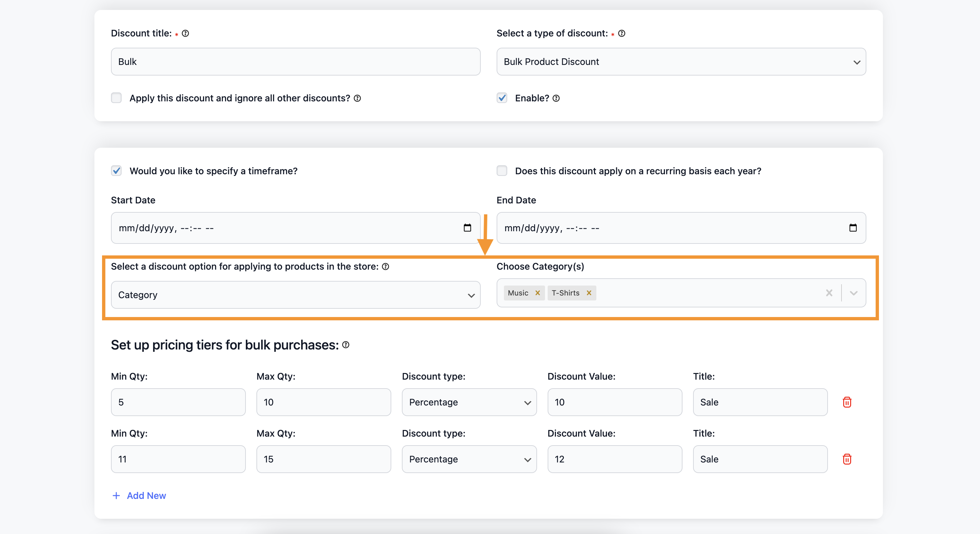Click the Discount title input field
Viewport: 980px width, 534px height.
tap(296, 61)
